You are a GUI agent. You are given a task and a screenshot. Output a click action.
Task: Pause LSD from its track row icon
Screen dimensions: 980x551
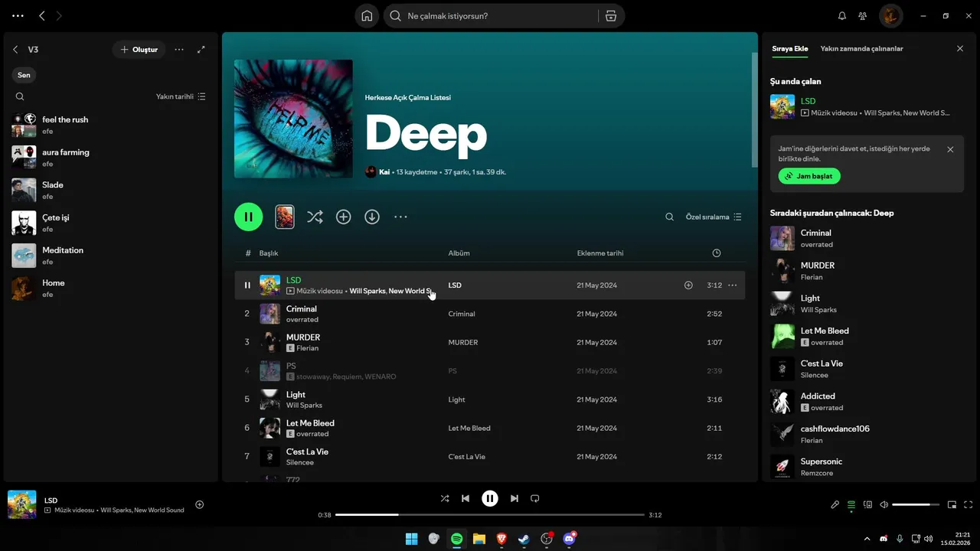(247, 285)
